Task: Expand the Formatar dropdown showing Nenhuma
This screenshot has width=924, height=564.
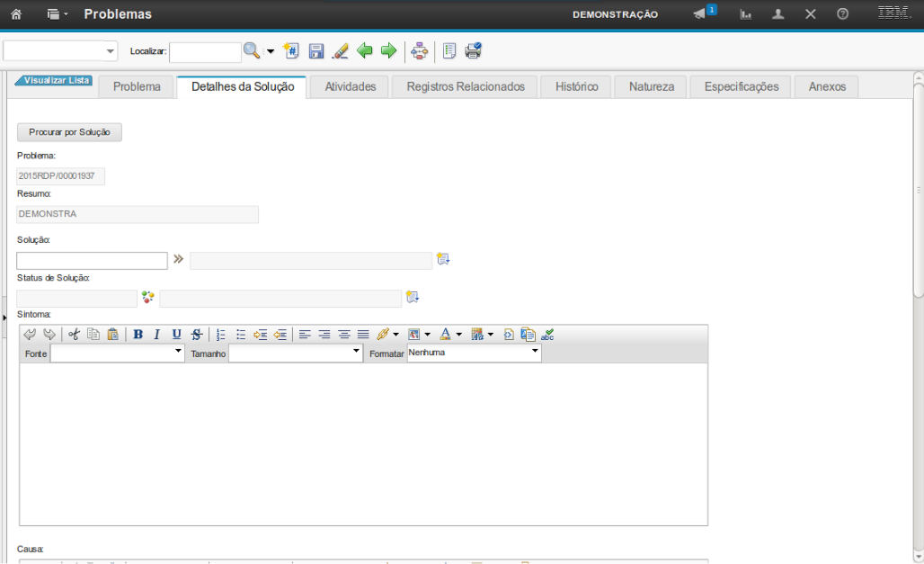Action: [474, 354]
